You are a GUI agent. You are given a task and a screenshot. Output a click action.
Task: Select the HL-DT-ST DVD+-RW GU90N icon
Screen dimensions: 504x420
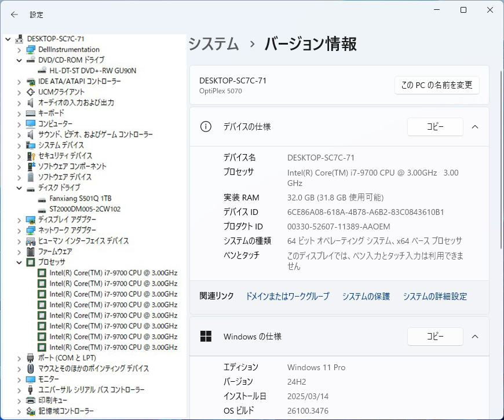click(42, 71)
